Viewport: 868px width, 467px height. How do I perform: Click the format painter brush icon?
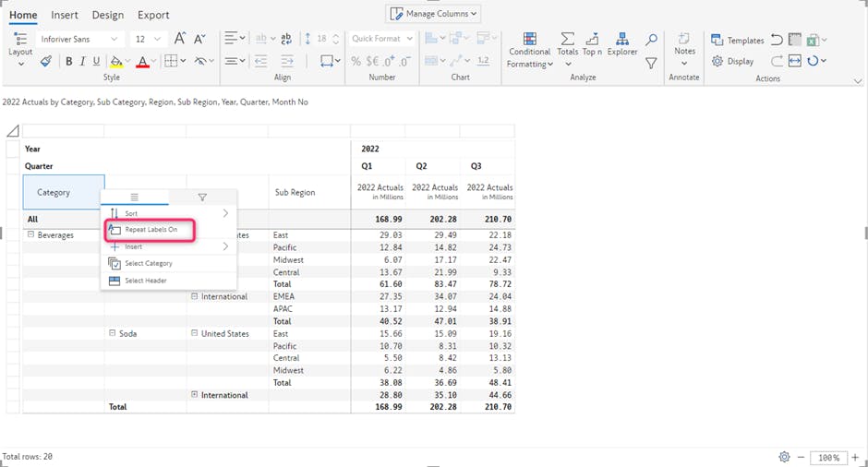tap(45, 61)
